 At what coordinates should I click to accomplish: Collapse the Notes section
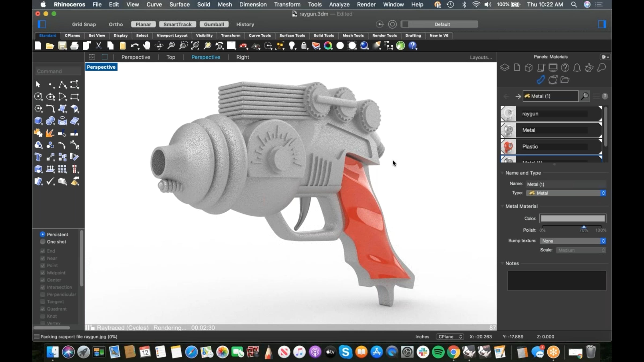pyautogui.click(x=502, y=263)
